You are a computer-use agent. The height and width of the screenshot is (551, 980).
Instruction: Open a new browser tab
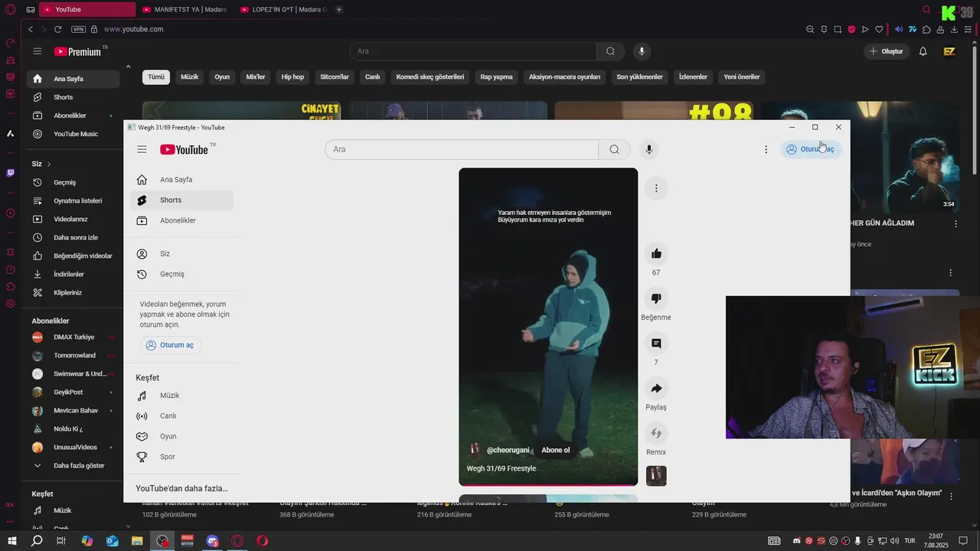pyautogui.click(x=339, y=9)
